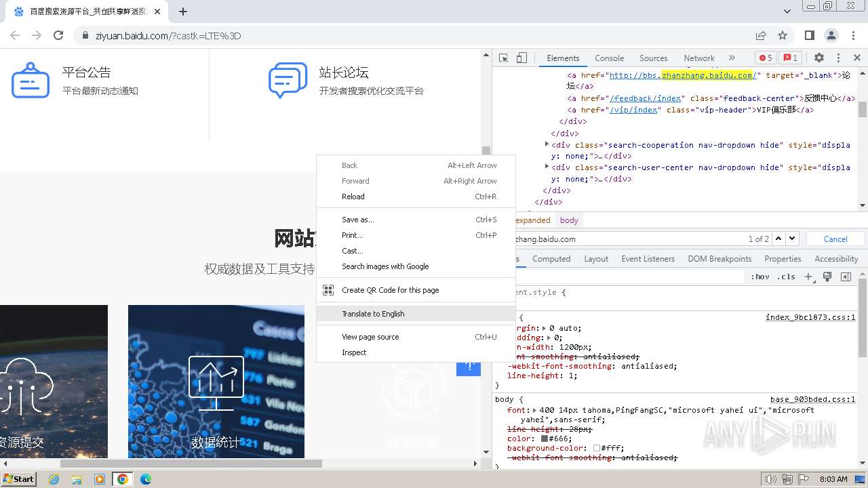Choose Cast... from the context menu

click(x=416, y=251)
